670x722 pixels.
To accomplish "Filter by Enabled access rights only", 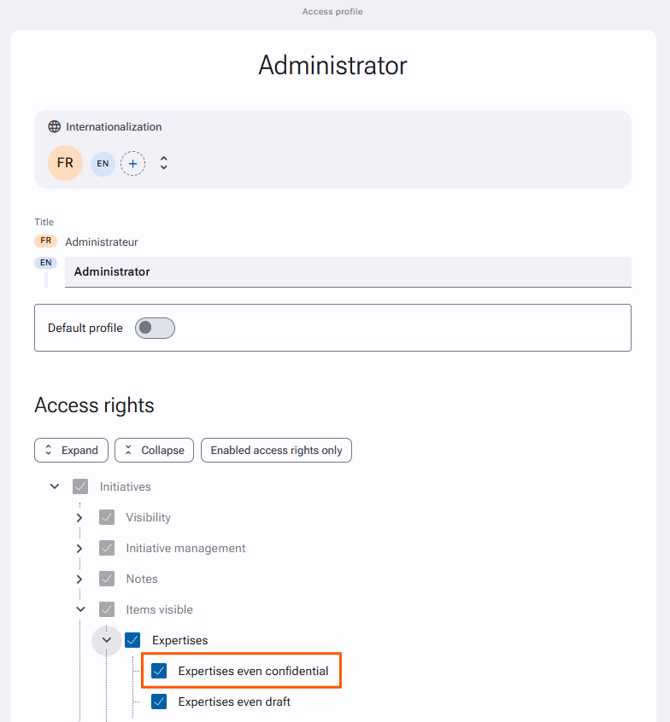I will pos(276,450).
